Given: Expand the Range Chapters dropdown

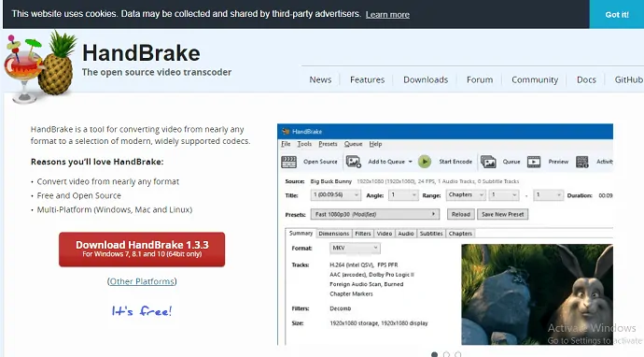Looking at the screenshot, I should point(466,195).
